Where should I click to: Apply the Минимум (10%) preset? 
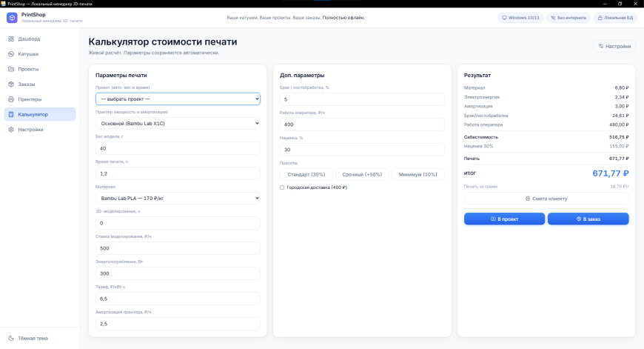coord(417,174)
